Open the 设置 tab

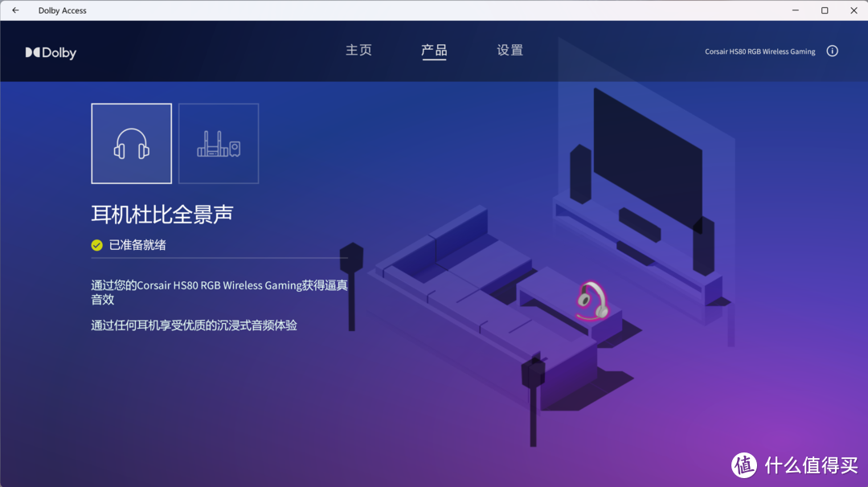[510, 51]
